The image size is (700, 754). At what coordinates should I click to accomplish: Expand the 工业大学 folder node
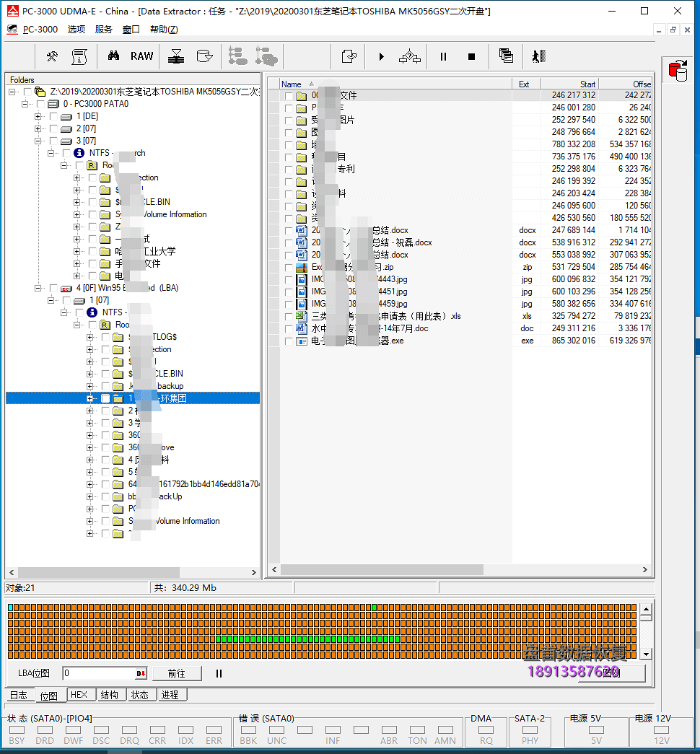[76, 251]
